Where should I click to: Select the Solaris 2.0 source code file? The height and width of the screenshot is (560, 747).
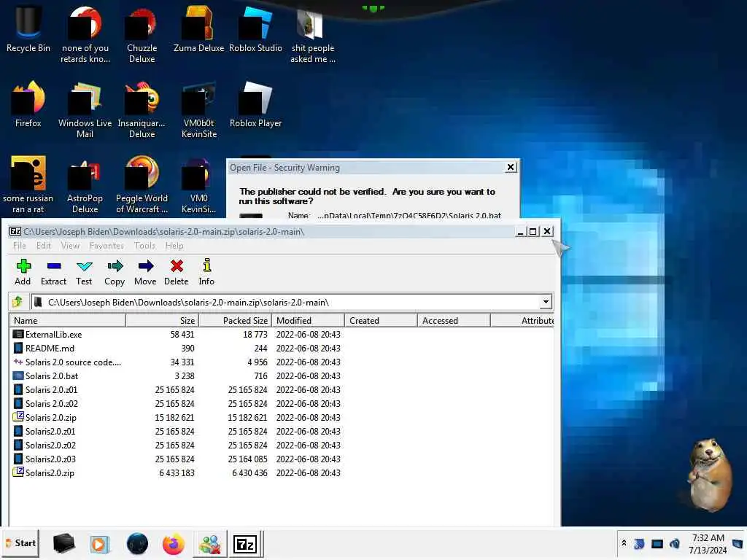click(281, 362)
